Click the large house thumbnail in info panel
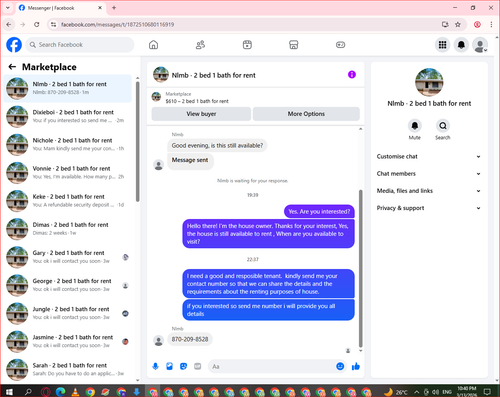 (x=429, y=82)
